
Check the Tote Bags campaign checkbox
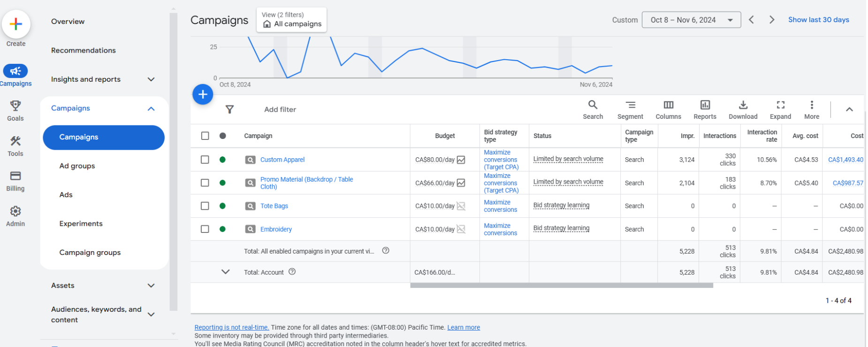click(205, 206)
